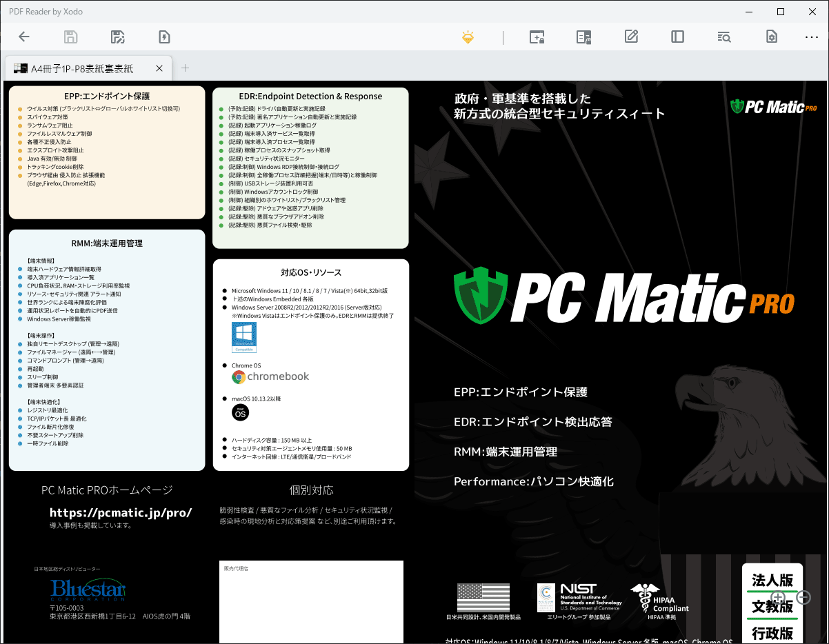Click the locked add-page icon in toolbar
The width and height of the screenshot is (829, 644).
coord(537,37)
